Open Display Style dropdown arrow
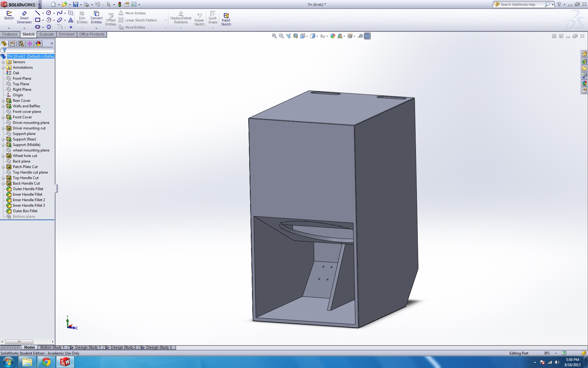588x368 pixels. (x=317, y=36)
